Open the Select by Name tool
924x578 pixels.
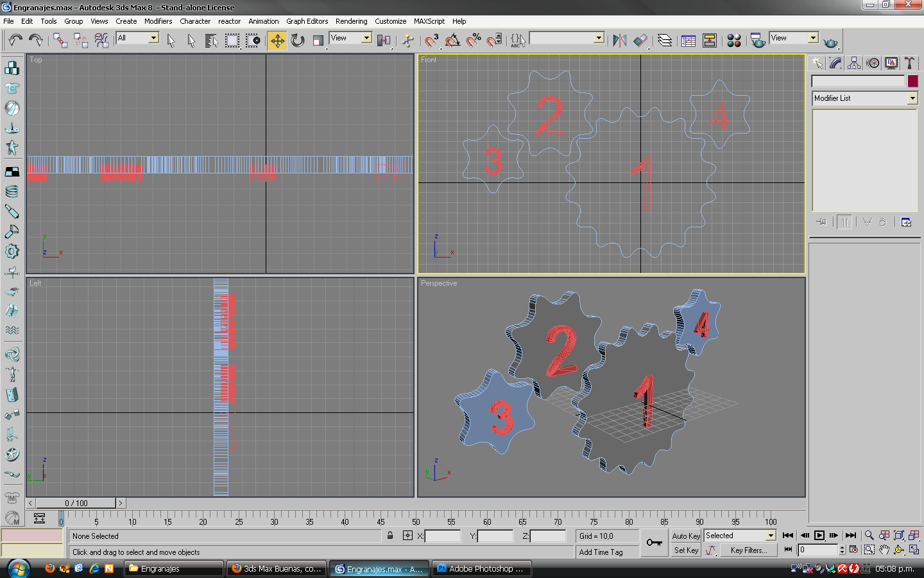pos(211,40)
